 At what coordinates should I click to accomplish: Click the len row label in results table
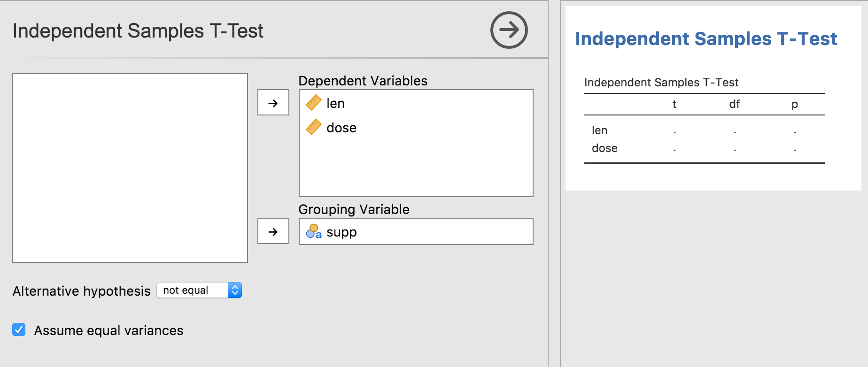point(599,130)
